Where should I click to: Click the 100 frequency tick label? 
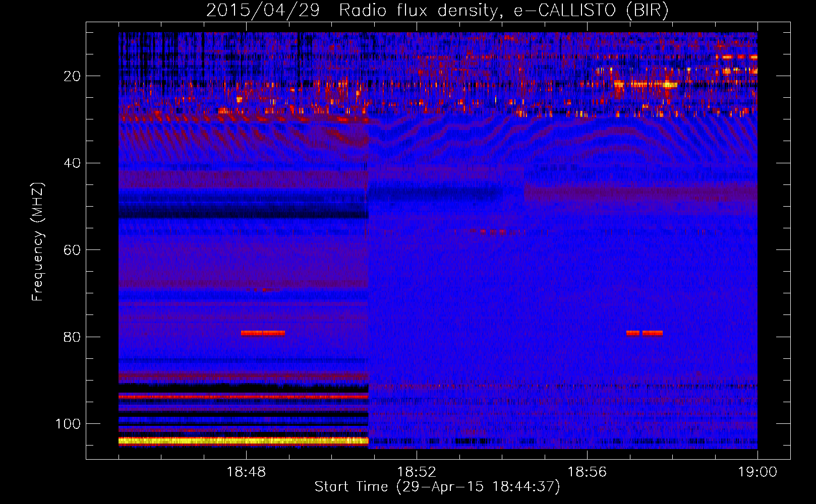(x=68, y=424)
